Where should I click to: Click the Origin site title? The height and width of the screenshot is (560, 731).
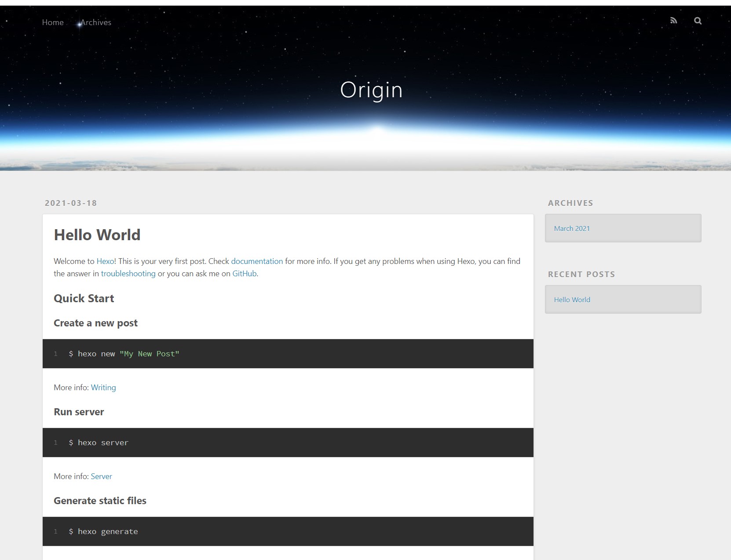371,90
